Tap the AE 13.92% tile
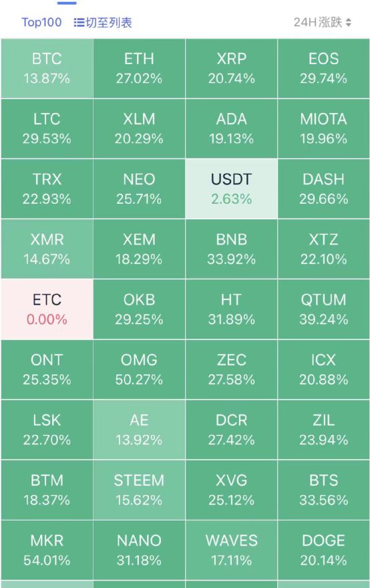The height and width of the screenshot is (588, 370). (139, 430)
